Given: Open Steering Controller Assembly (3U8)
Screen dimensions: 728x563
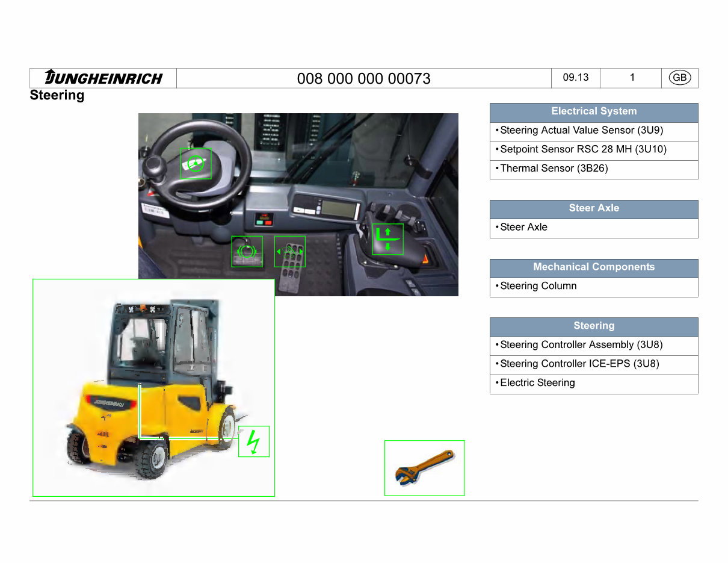Looking at the screenshot, I should [x=594, y=346].
